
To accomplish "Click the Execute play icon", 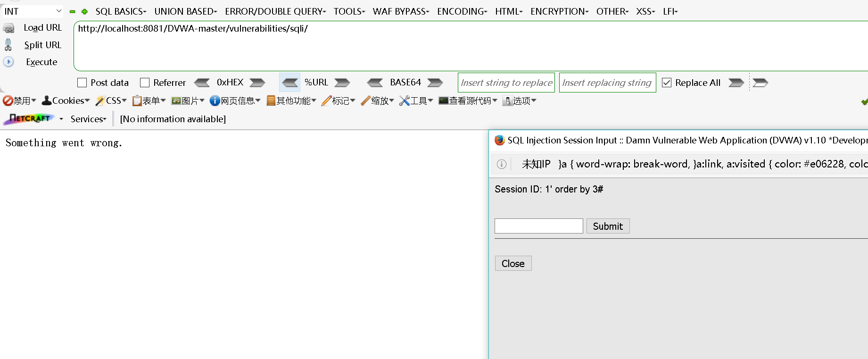I will pyautogui.click(x=8, y=62).
